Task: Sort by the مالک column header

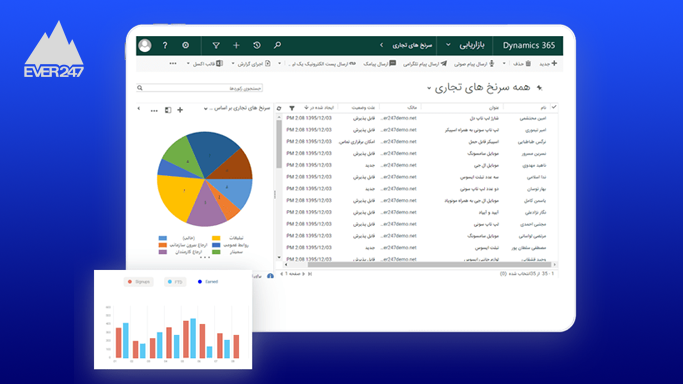Action: [x=412, y=108]
